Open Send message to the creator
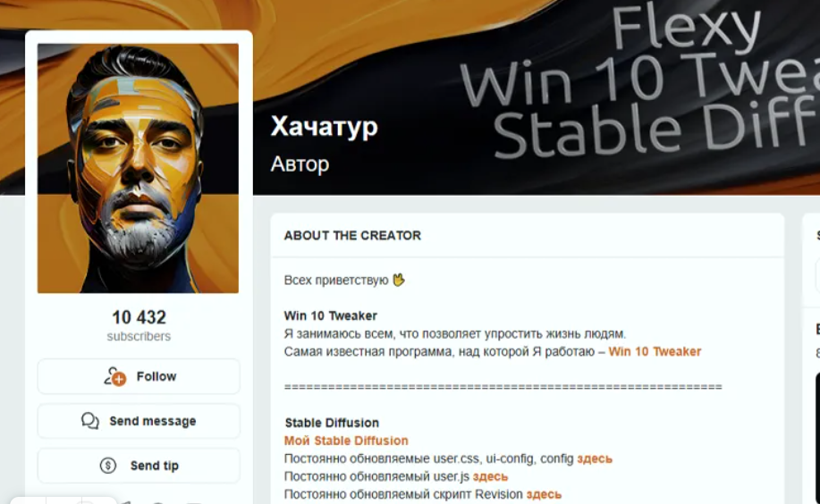 [x=139, y=421]
